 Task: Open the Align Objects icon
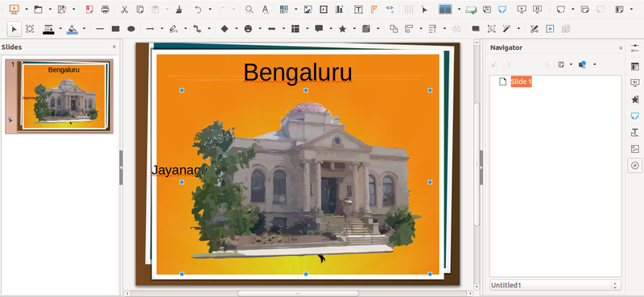(x=409, y=29)
